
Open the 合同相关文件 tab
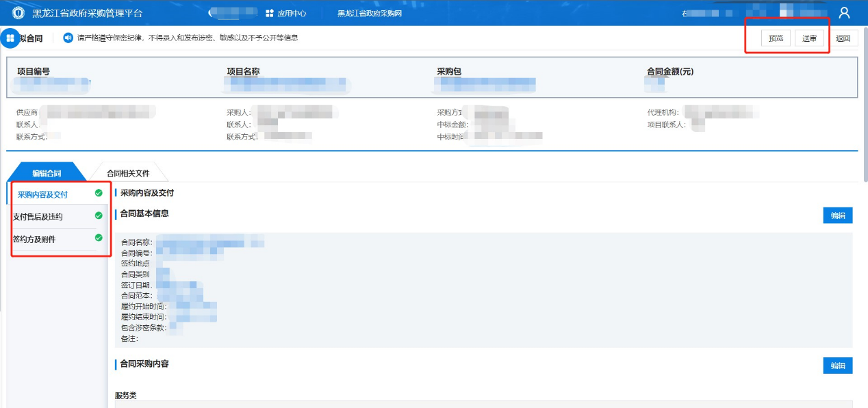(x=127, y=173)
